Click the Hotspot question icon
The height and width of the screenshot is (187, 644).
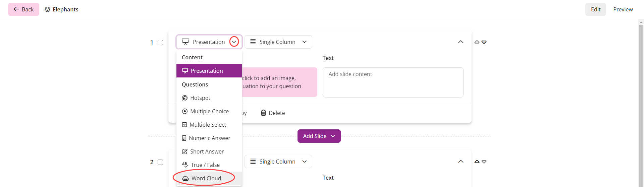[x=185, y=98]
